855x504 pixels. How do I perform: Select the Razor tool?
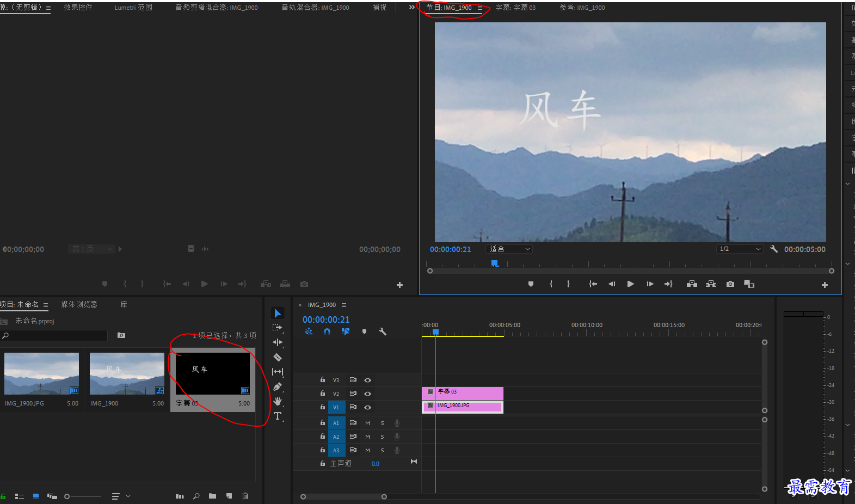tap(278, 357)
